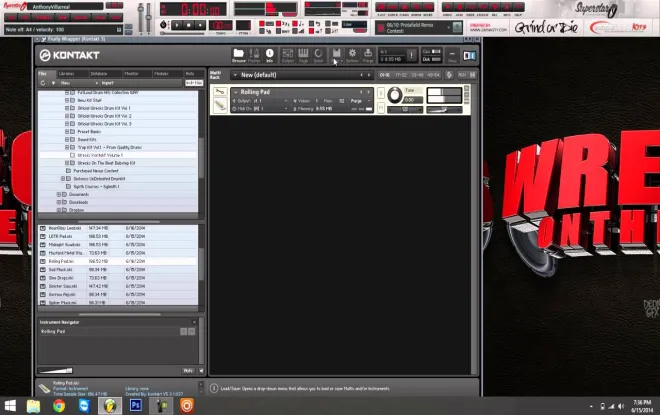Click the Import button in browser
The height and width of the screenshot is (415, 660).
click(x=108, y=83)
